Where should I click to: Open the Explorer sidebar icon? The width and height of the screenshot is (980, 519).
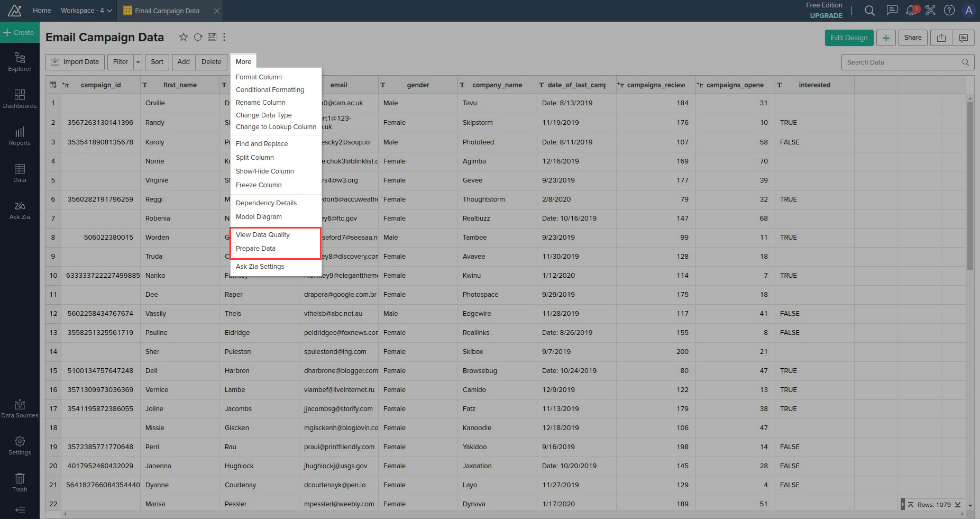pyautogui.click(x=20, y=62)
